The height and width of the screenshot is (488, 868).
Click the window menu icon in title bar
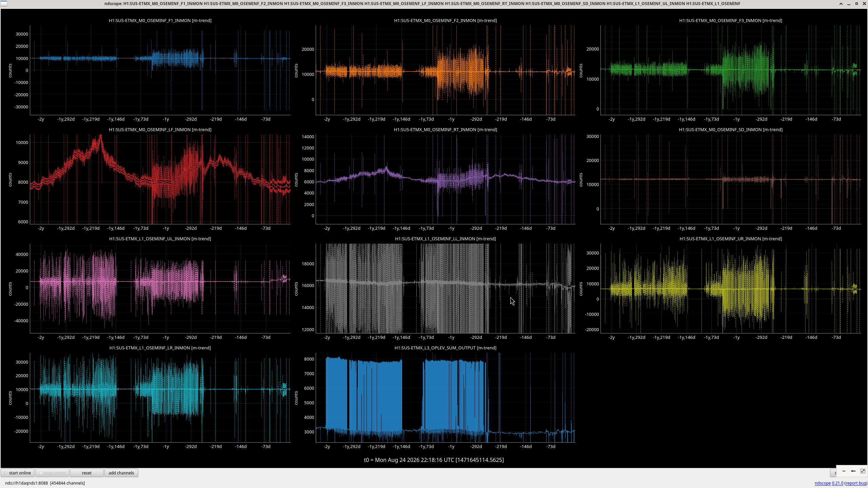pos(3,3)
